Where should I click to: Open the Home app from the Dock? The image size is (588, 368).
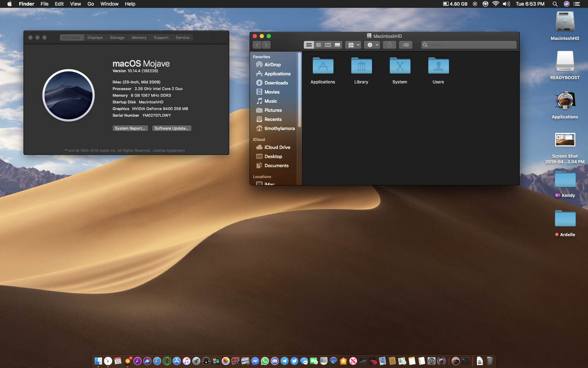point(343,361)
